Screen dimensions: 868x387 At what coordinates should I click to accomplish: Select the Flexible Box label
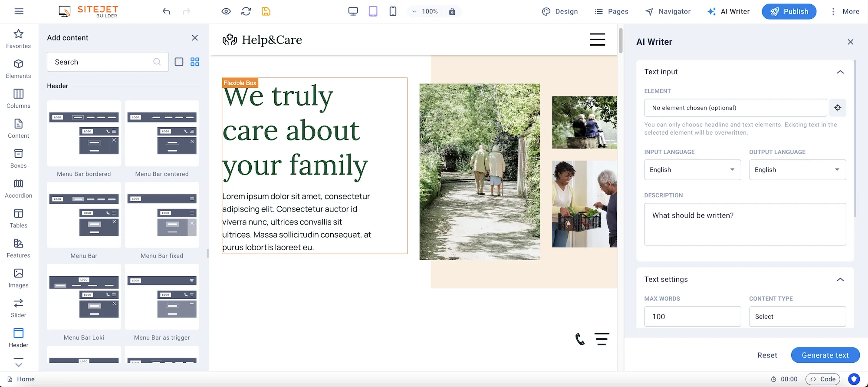240,83
